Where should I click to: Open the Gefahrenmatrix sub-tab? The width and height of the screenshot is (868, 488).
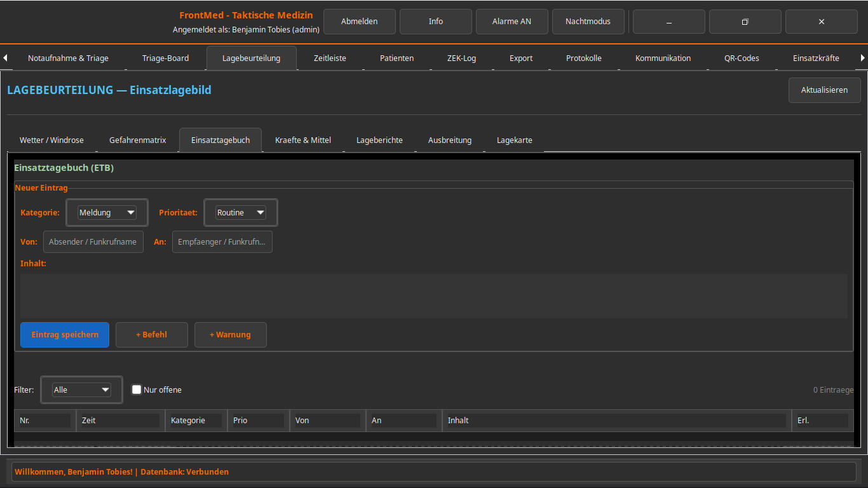point(137,140)
